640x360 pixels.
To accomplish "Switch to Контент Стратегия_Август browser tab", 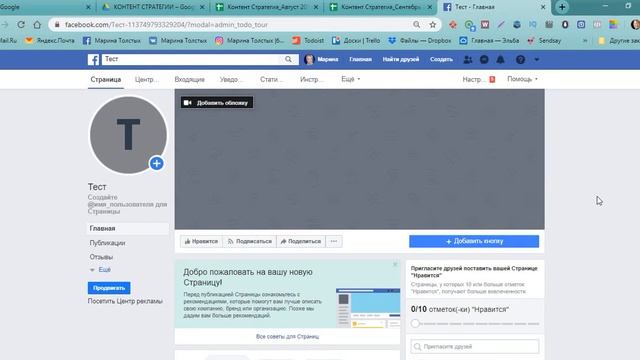I will coord(267,7).
